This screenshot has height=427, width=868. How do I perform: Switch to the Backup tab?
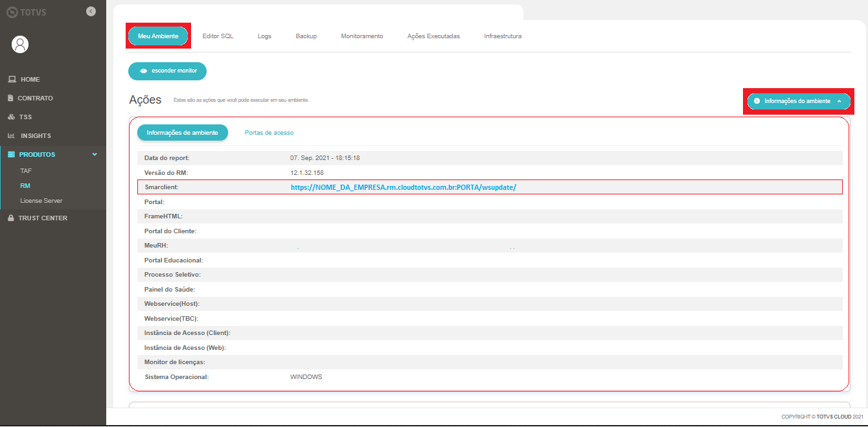(306, 36)
